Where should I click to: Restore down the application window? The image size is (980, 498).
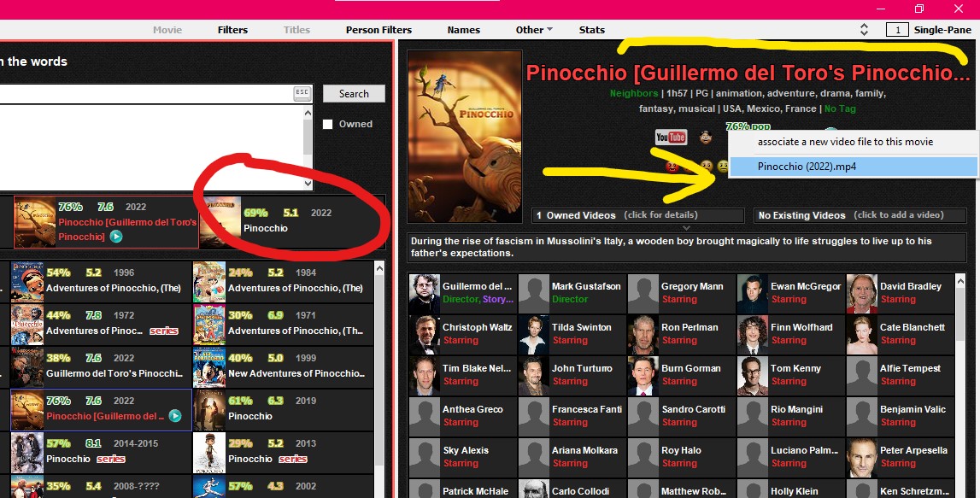coord(918,9)
